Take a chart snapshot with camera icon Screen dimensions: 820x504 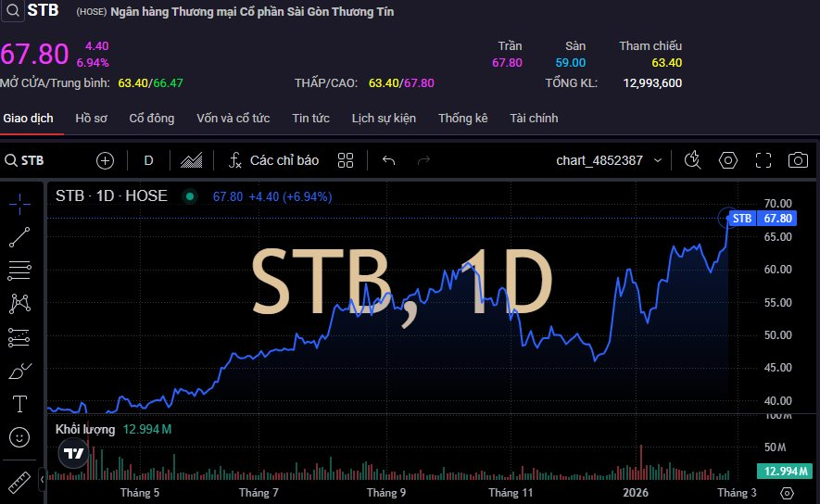click(797, 160)
